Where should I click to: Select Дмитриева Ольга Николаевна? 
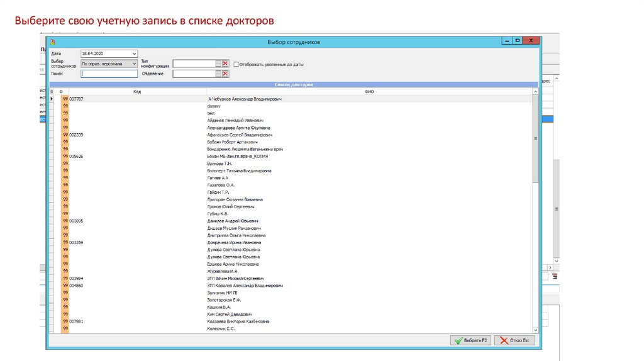[236, 235]
